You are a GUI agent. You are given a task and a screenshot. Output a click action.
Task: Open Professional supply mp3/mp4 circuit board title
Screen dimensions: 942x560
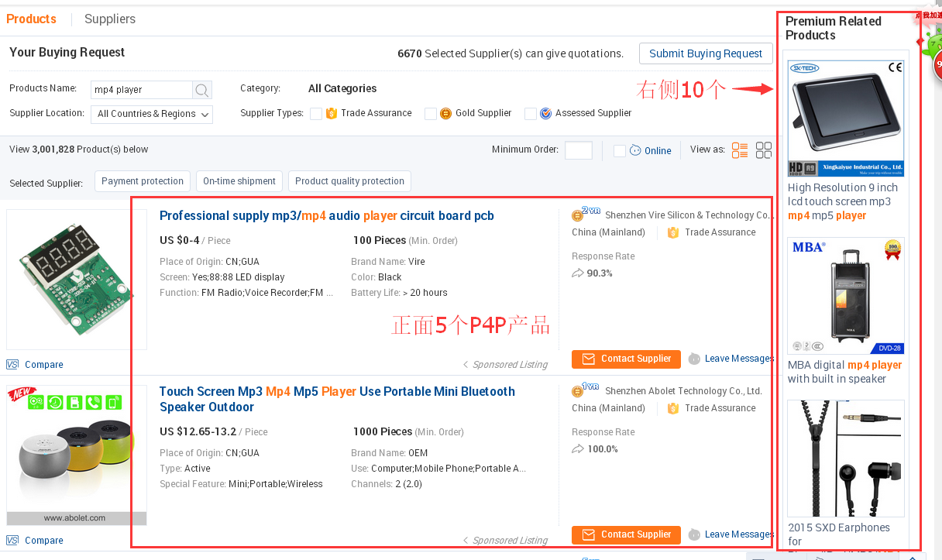(x=327, y=216)
